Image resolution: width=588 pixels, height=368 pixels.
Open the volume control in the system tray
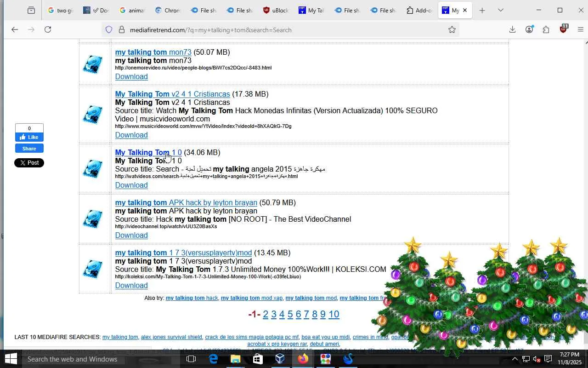click(x=537, y=359)
